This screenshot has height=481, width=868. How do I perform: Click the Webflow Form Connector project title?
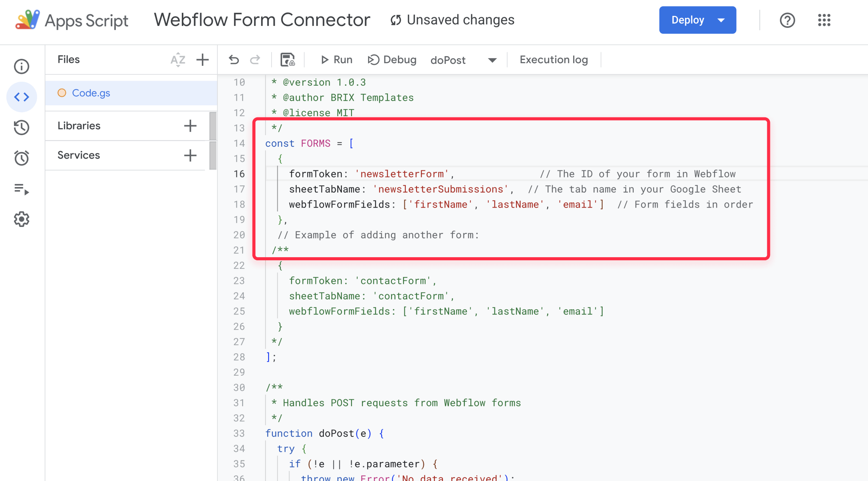pyautogui.click(x=262, y=20)
